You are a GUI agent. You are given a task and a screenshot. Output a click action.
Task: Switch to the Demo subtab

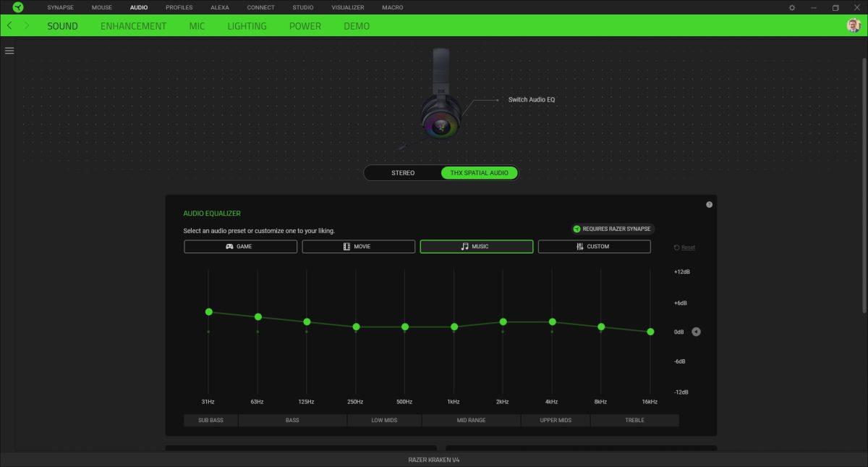click(x=357, y=25)
